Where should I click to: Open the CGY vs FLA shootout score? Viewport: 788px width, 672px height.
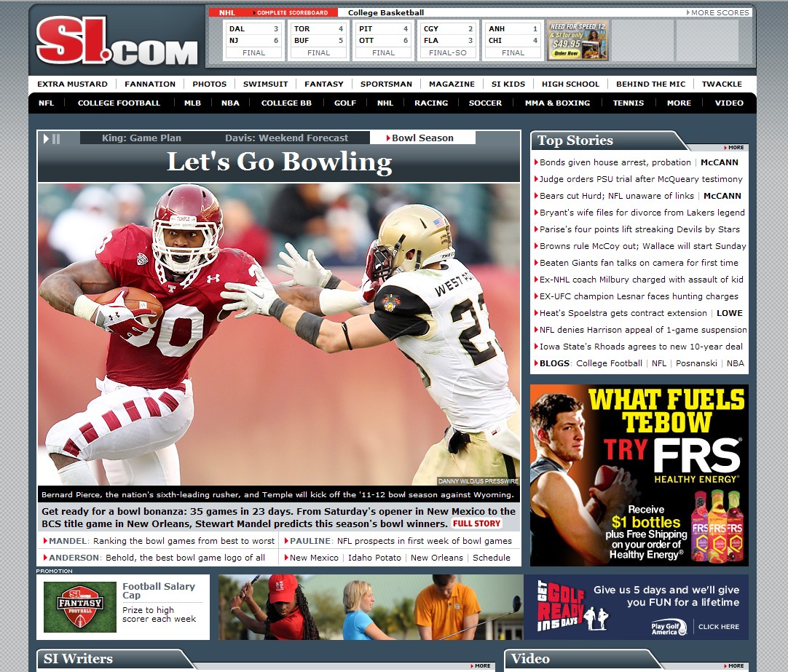click(x=448, y=41)
